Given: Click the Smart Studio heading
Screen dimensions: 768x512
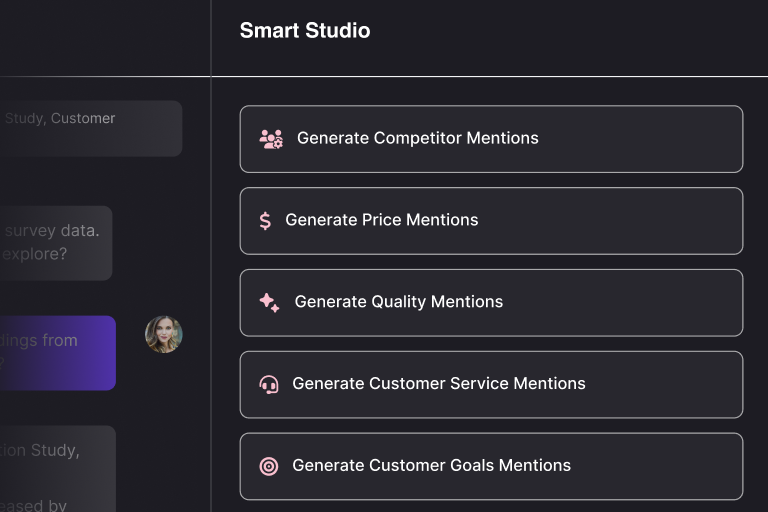Looking at the screenshot, I should coord(305,30).
